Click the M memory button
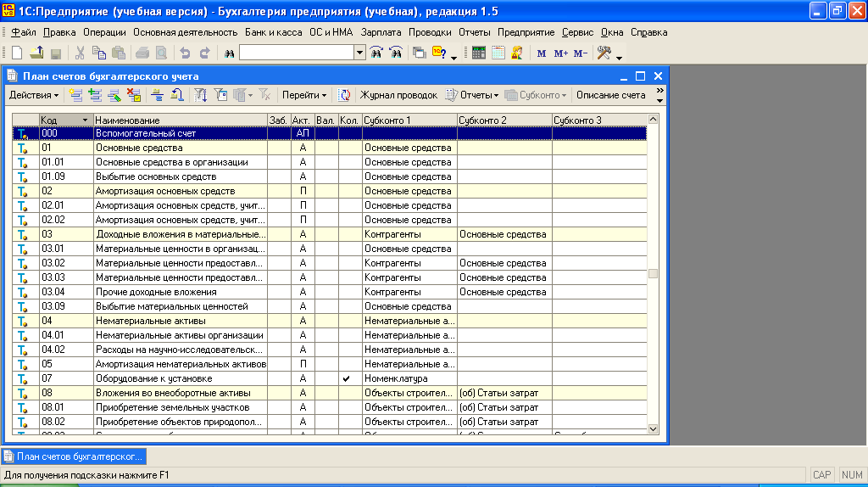 pyautogui.click(x=542, y=53)
